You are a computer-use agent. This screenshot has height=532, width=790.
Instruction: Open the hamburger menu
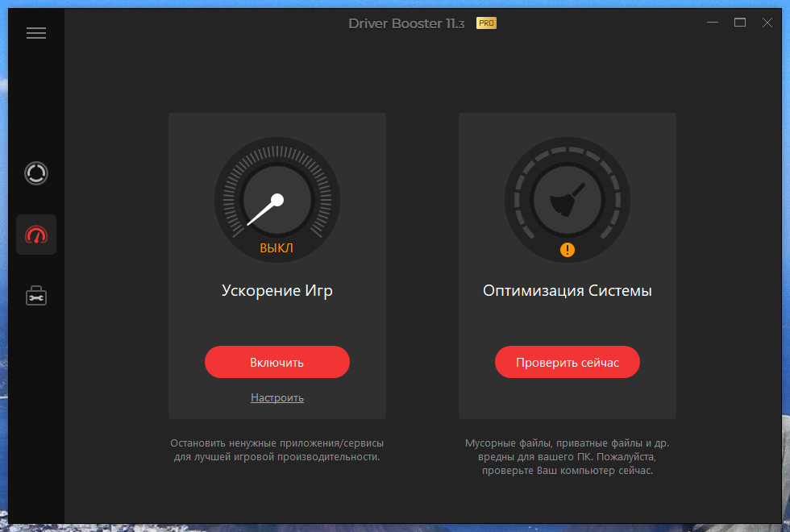pyautogui.click(x=36, y=33)
